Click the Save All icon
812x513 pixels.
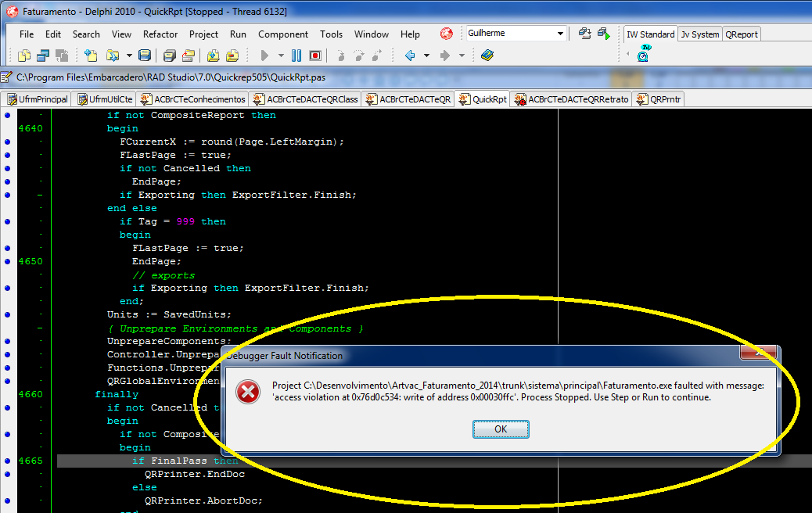click(x=169, y=56)
